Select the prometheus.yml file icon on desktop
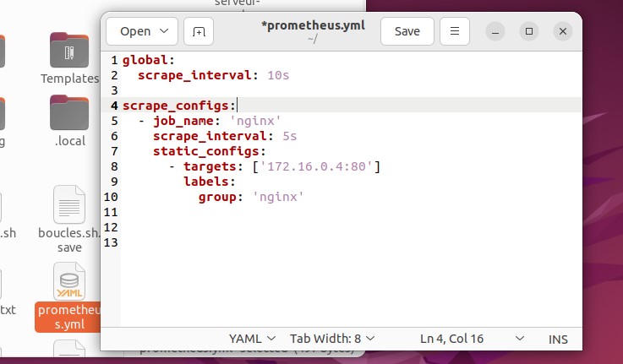Viewport: 623px width, 364px height. [69, 282]
